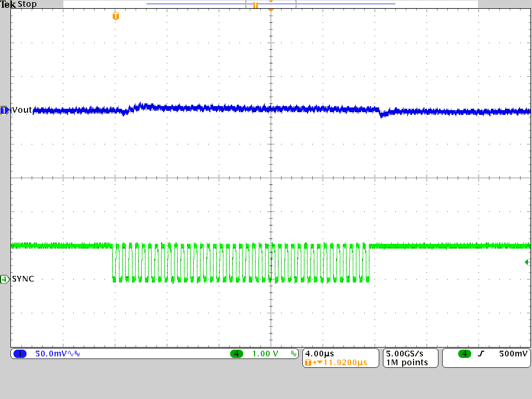
Task: Click the Tek logo
Action: tap(9, 4)
